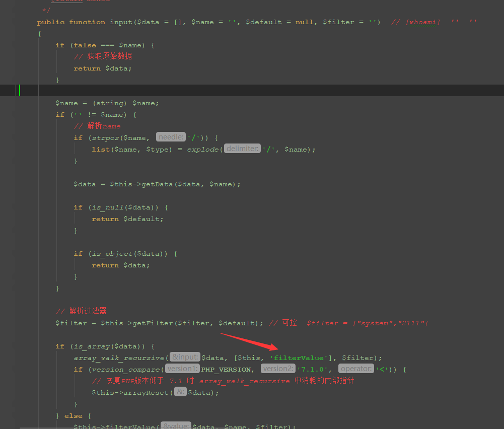Screen dimensions: 504x429
Task: Click the is_object function call
Action: coord(112,254)
